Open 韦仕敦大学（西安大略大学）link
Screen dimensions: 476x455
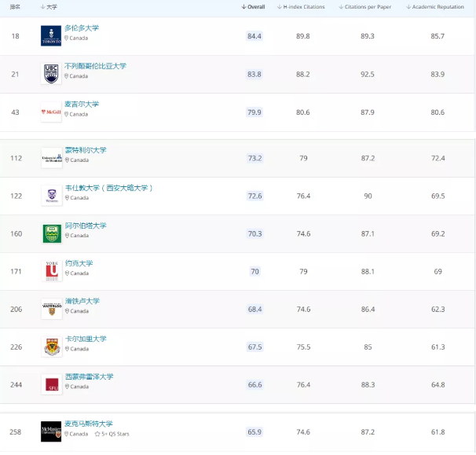108,188
